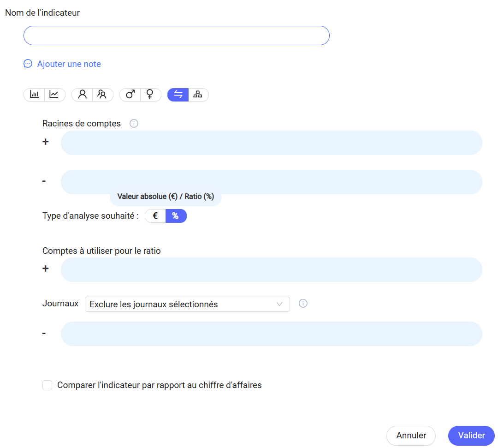This screenshot has height=448, width=498.
Task: Click the stacked blocks hierarchy icon
Action: (x=198, y=95)
